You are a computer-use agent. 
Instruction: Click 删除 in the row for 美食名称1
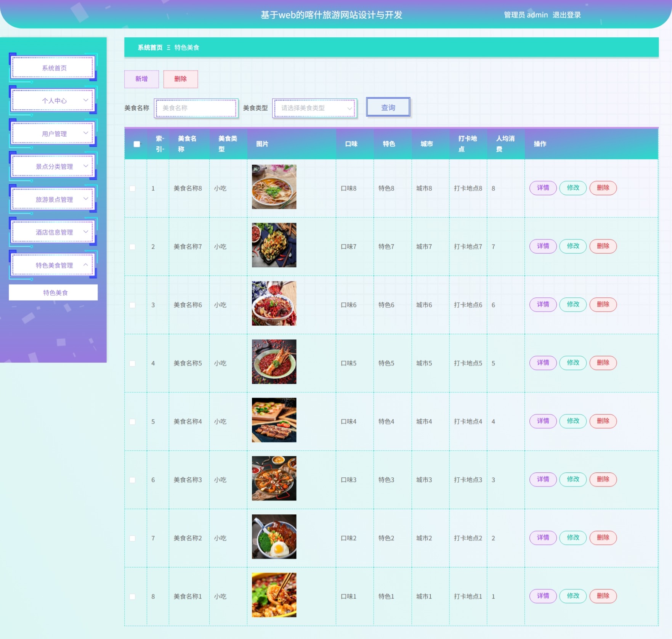(603, 596)
